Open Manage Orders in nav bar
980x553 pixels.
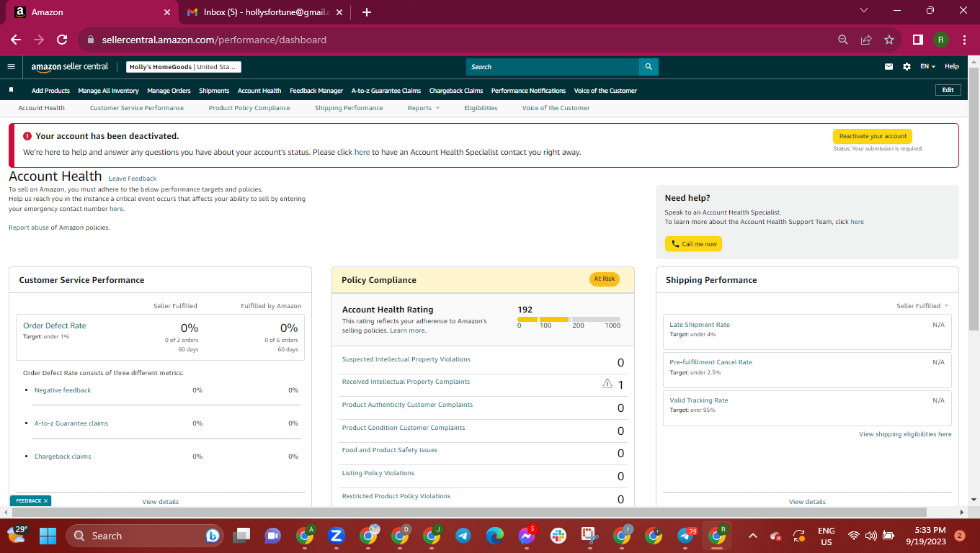click(x=169, y=91)
